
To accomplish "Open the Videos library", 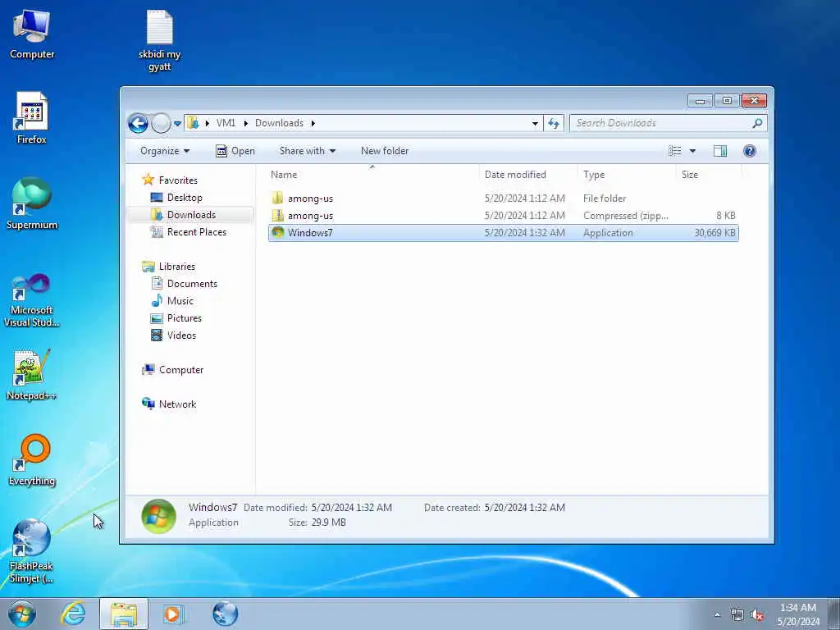I will click(x=173, y=336).
